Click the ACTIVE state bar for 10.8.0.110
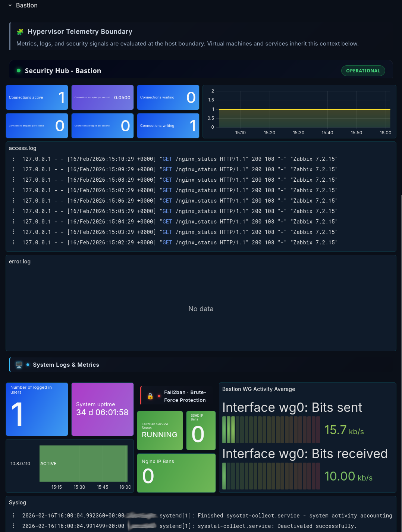Image resolution: width=402 pixels, height=532 pixels. [x=84, y=463]
